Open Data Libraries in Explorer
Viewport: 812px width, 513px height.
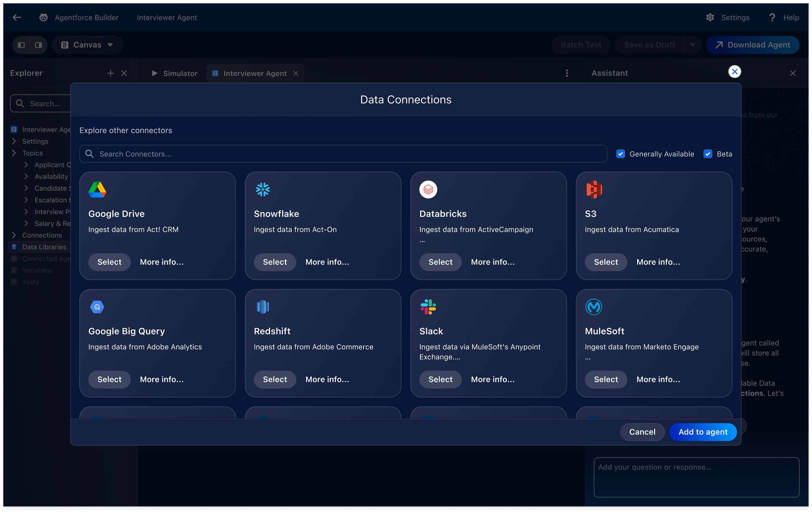44,247
